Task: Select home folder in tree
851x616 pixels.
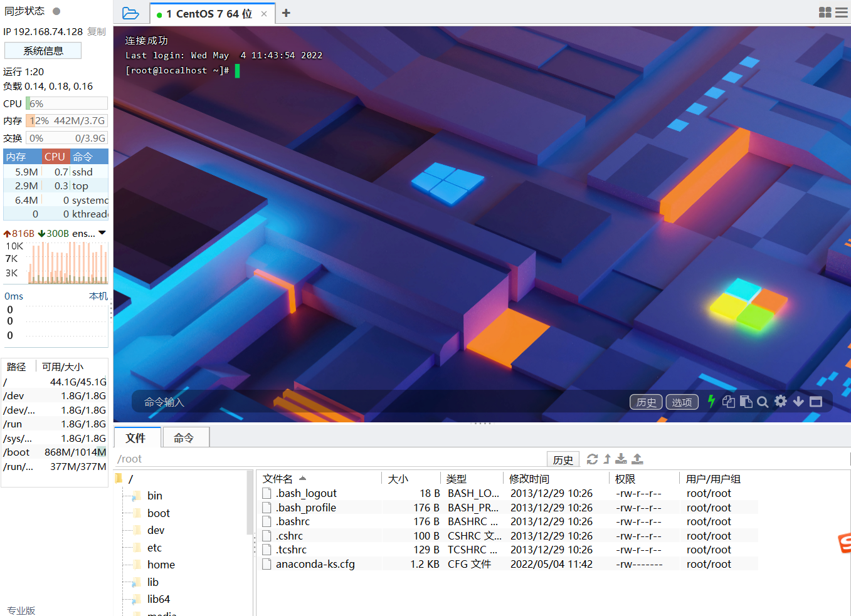Action: pyautogui.click(x=161, y=565)
